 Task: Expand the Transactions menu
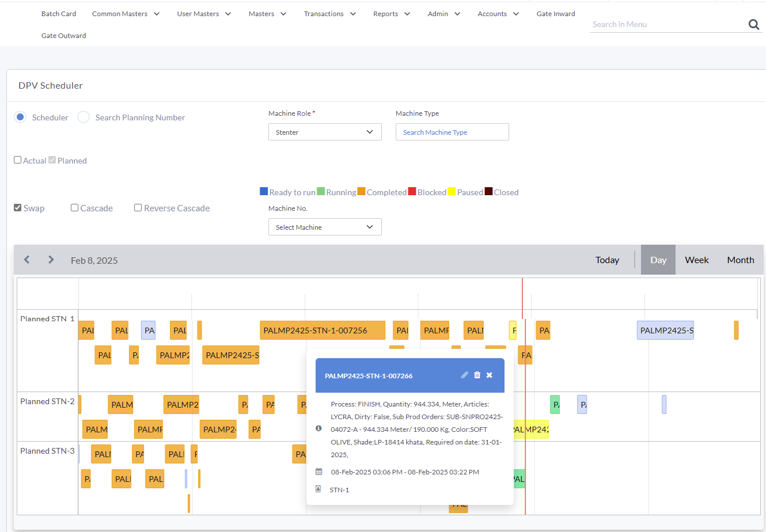[x=329, y=14]
